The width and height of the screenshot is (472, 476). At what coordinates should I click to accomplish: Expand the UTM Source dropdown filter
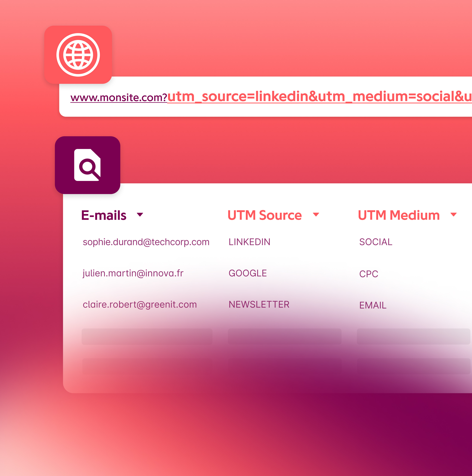pyautogui.click(x=318, y=215)
